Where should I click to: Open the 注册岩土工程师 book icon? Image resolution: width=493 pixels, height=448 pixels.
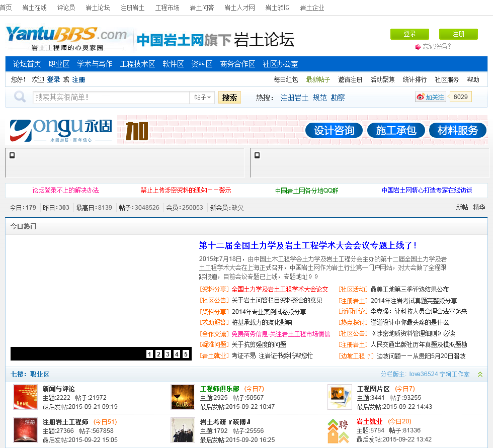click(x=26, y=430)
